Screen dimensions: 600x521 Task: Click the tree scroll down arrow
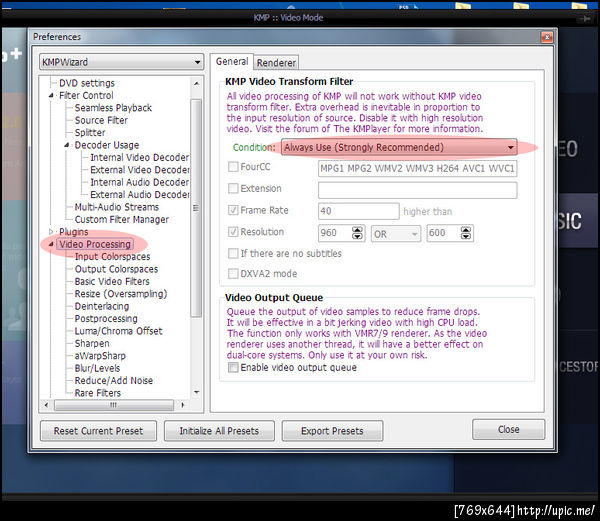(196, 392)
